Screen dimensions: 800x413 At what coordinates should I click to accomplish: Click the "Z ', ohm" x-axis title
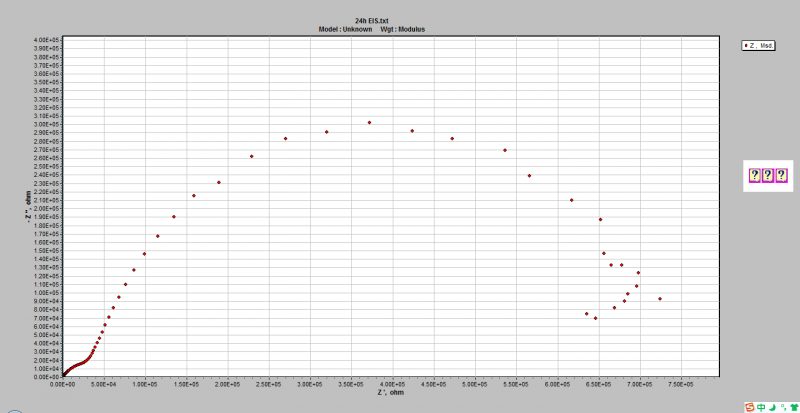pyautogui.click(x=391, y=392)
